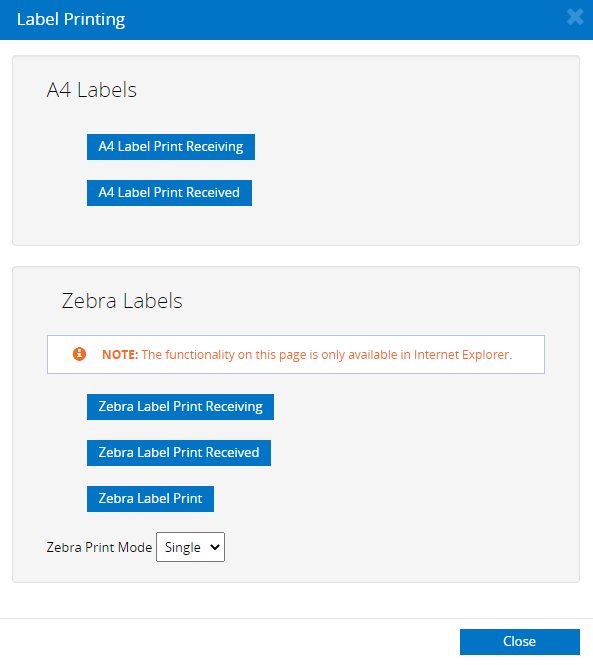
Task: Click the word Single in the combo box
Action: coord(182,548)
